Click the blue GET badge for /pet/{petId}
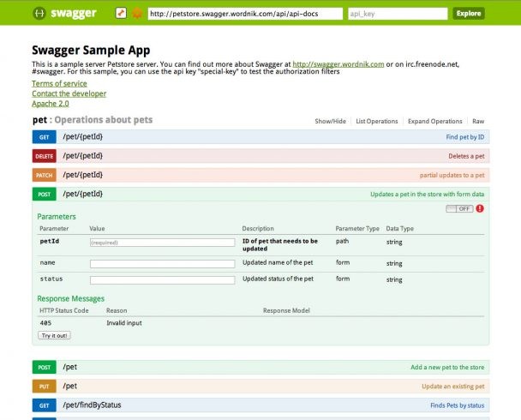521x420 pixels. pyautogui.click(x=45, y=137)
